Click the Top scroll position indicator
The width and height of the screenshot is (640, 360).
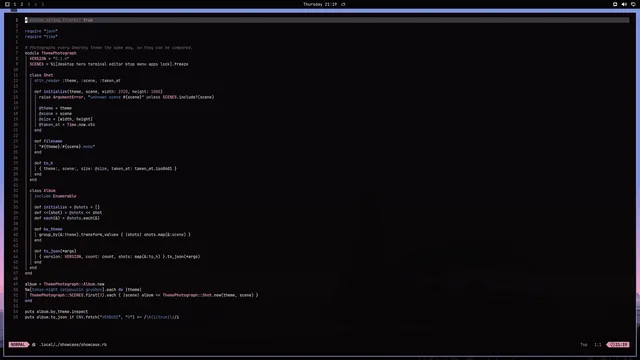click(x=584, y=344)
